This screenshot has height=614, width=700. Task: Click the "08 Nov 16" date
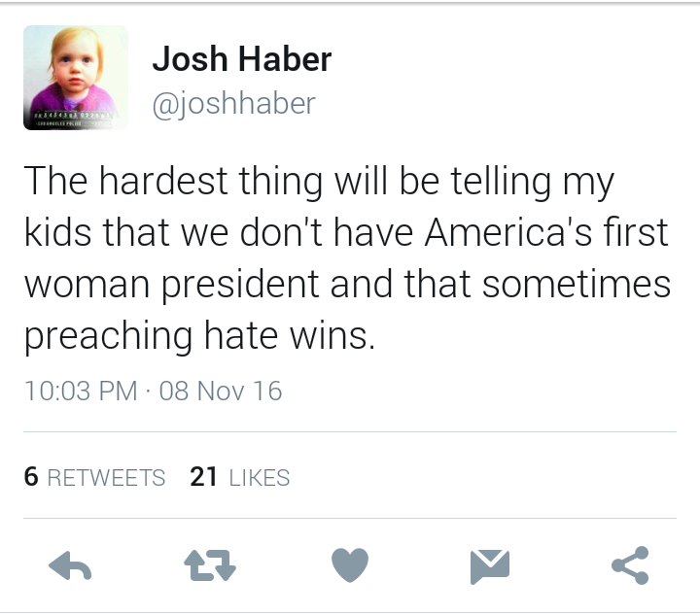click(x=220, y=392)
